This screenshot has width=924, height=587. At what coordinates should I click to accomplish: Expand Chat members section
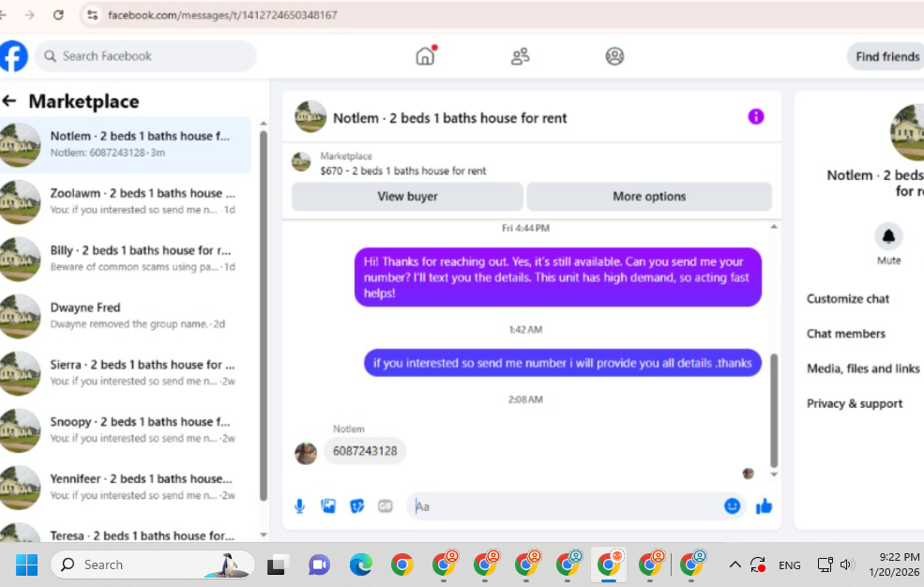coord(845,333)
